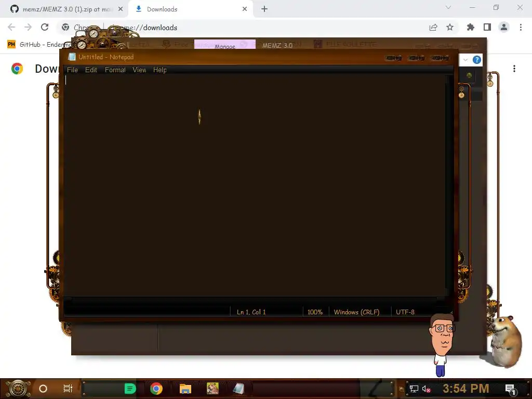The width and height of the screenshot is (532, 399).
Task: Bookmark this page with the star
Action: [450, 28]
